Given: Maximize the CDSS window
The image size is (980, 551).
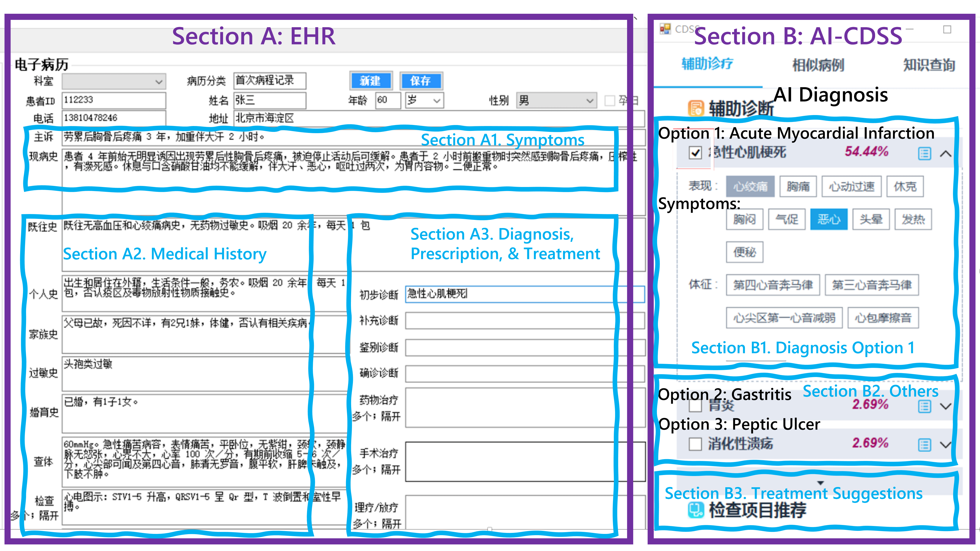Looking at the screenshot, I should pos(947,29).
